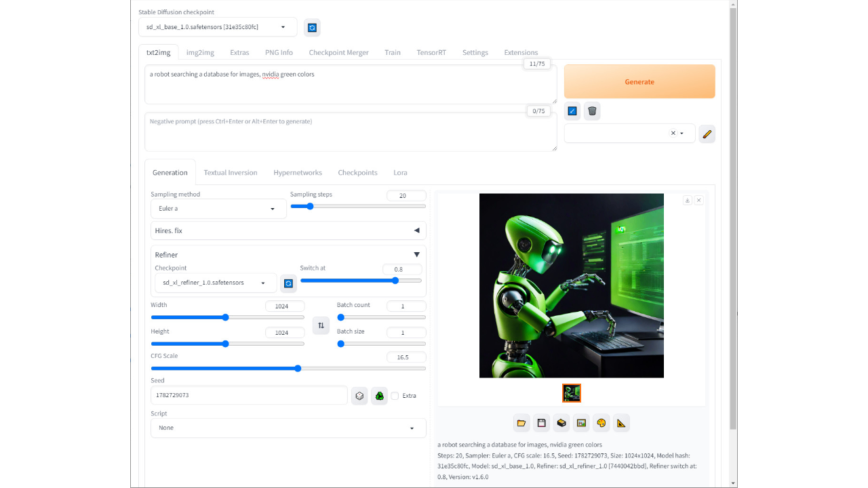
Task: Refresh the checkpoint list icon
Action: [x=311, y=27]
